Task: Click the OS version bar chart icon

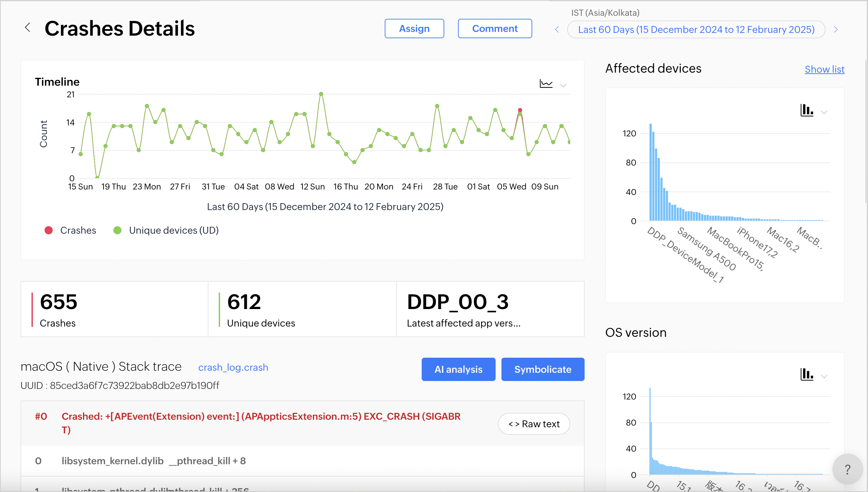Action: (807, 374)
